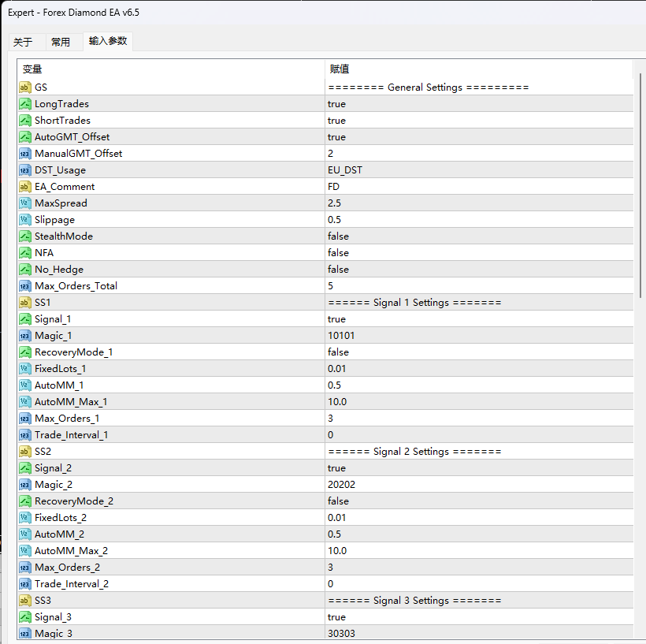Select the AutoGMT_Offset value true
Viewport: 646px width, 644px height.
point(336,137)
